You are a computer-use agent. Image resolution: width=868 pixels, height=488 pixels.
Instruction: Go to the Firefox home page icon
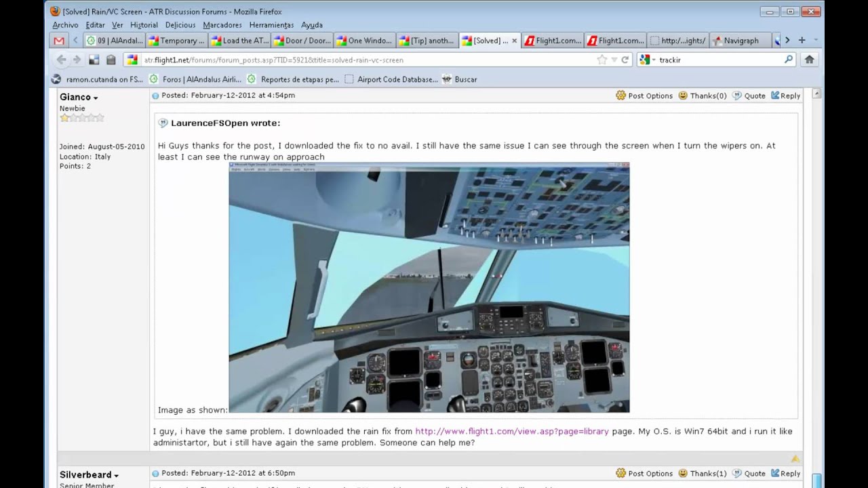coord(809,60)
